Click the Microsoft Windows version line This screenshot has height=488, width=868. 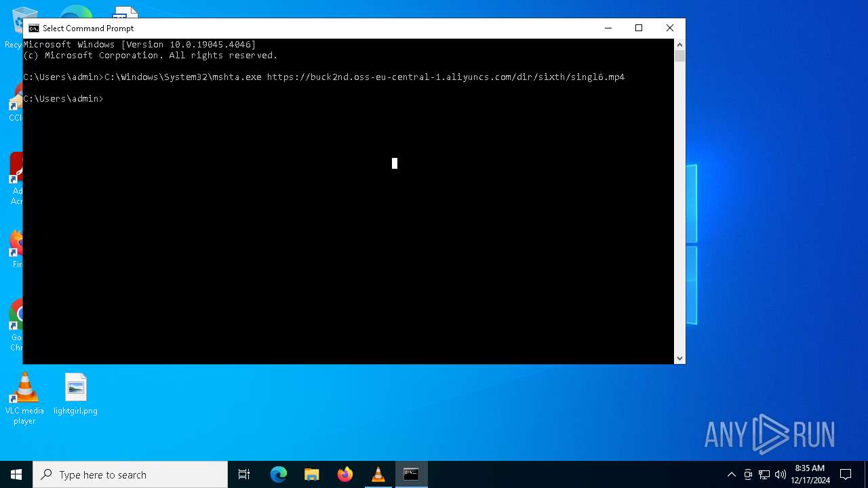point(140,45)
